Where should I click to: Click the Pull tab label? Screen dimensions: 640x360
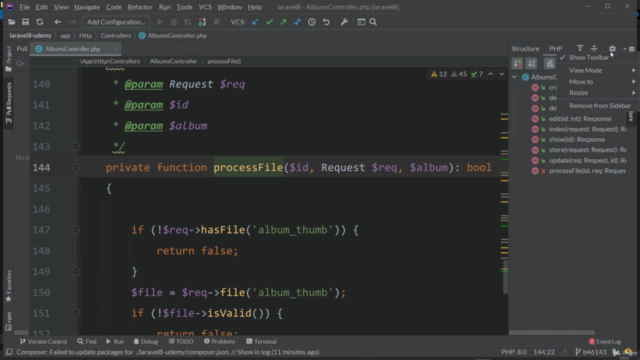(x=22, y=49)
